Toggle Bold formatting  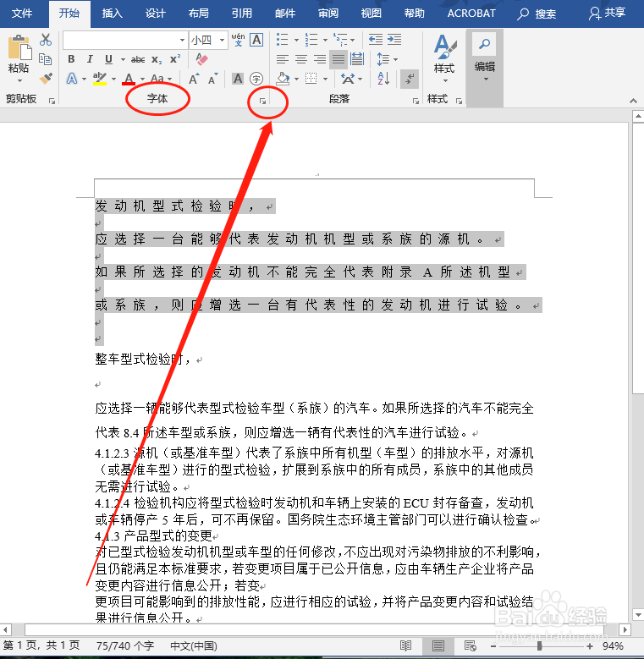click(x=71, y=59)
